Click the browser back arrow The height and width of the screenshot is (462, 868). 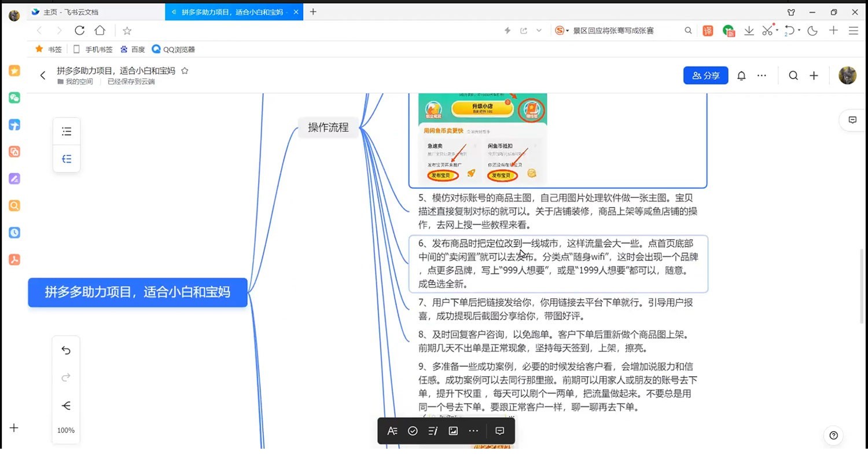click(39, 31)
